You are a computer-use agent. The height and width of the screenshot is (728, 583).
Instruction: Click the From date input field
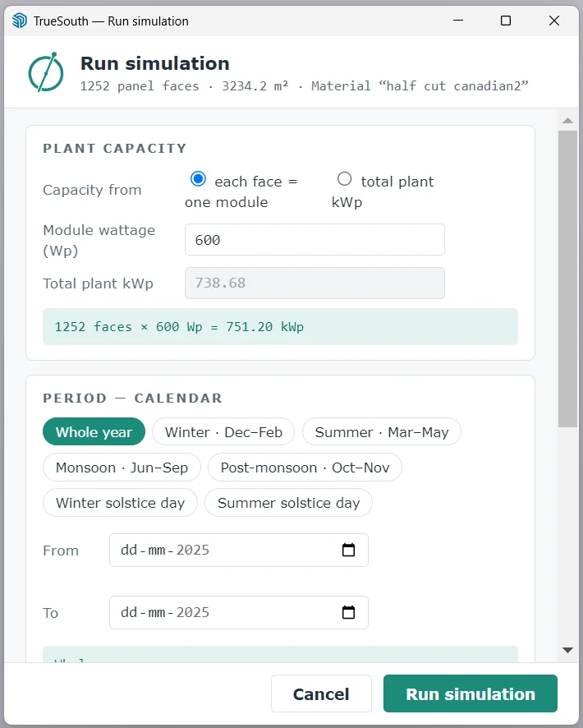(x=239, y=551)
